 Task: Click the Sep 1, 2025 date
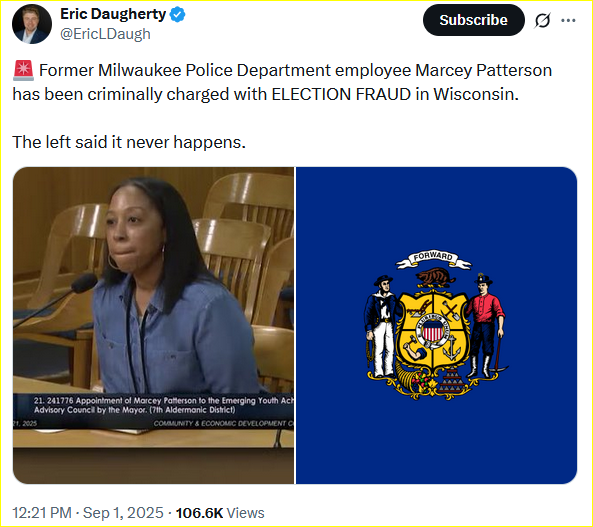click(123, 513)
